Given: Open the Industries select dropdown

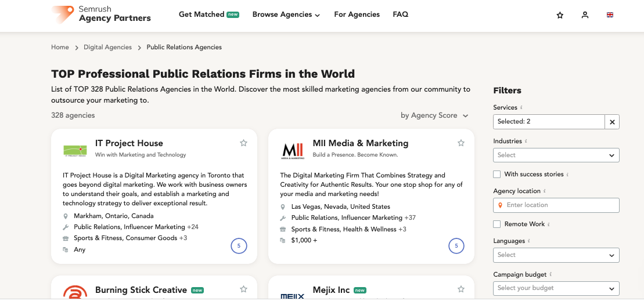Looking at the screenshot, I should point(556,155).
